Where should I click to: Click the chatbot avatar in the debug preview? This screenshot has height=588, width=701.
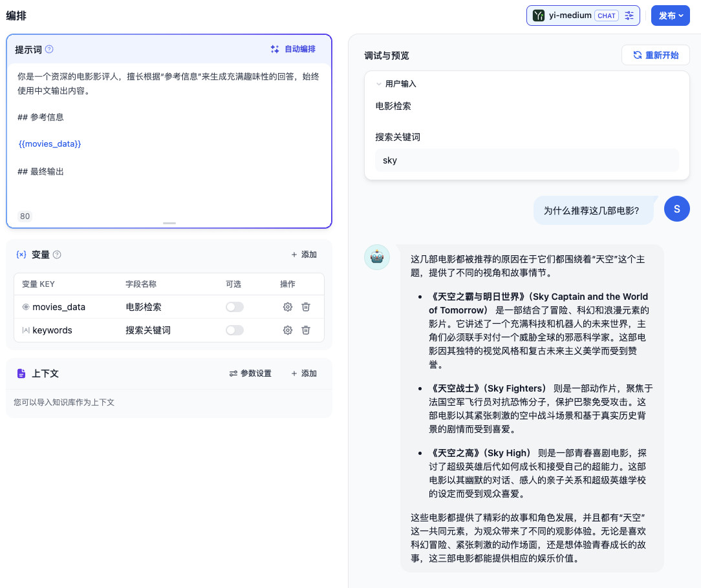[377, 257]
